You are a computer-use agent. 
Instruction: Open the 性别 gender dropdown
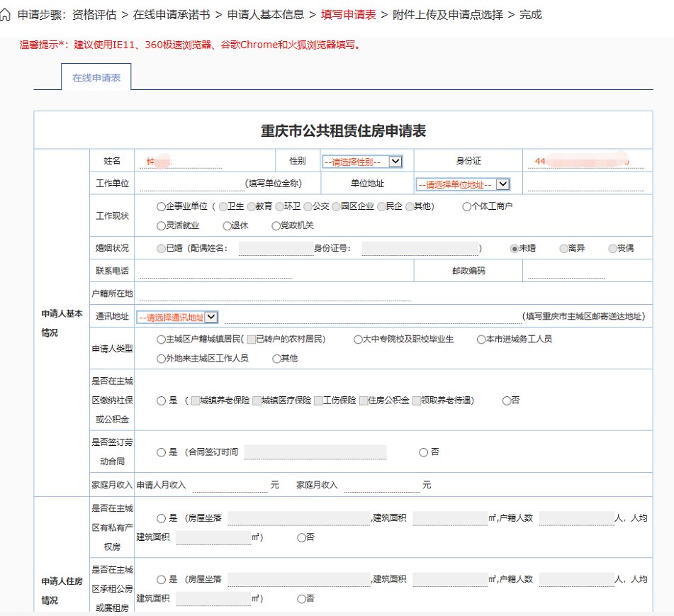[x=362, y=162]
